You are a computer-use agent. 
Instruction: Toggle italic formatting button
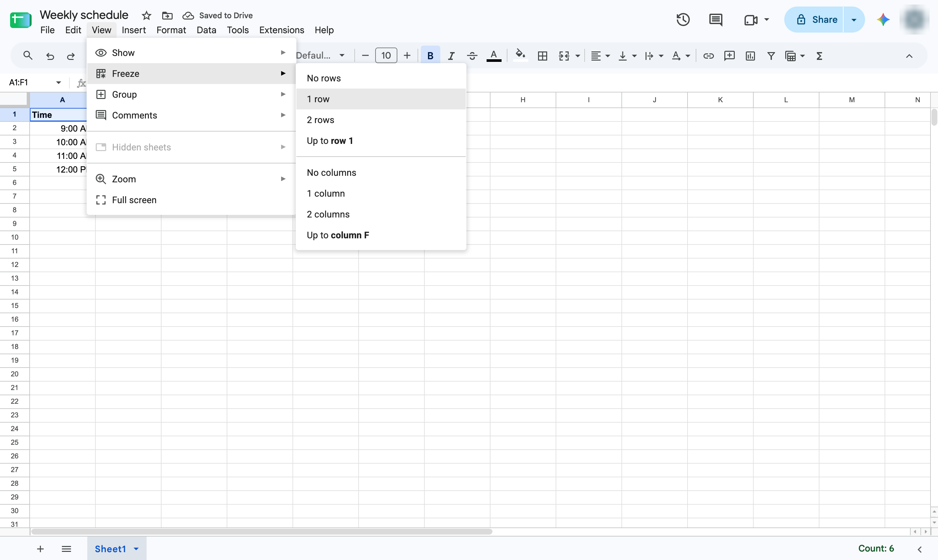(x=451, y=56)
